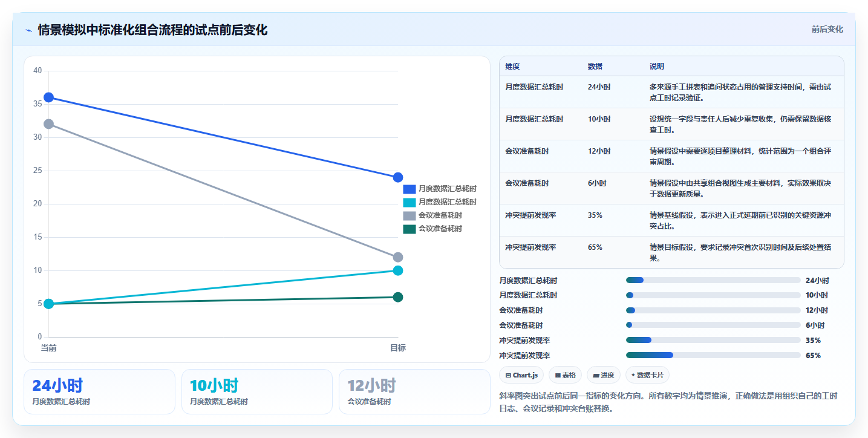Viewport: 868px width, 438px height.
Task: Click the 6小时 cell in the table
Action: coord(597,183)
